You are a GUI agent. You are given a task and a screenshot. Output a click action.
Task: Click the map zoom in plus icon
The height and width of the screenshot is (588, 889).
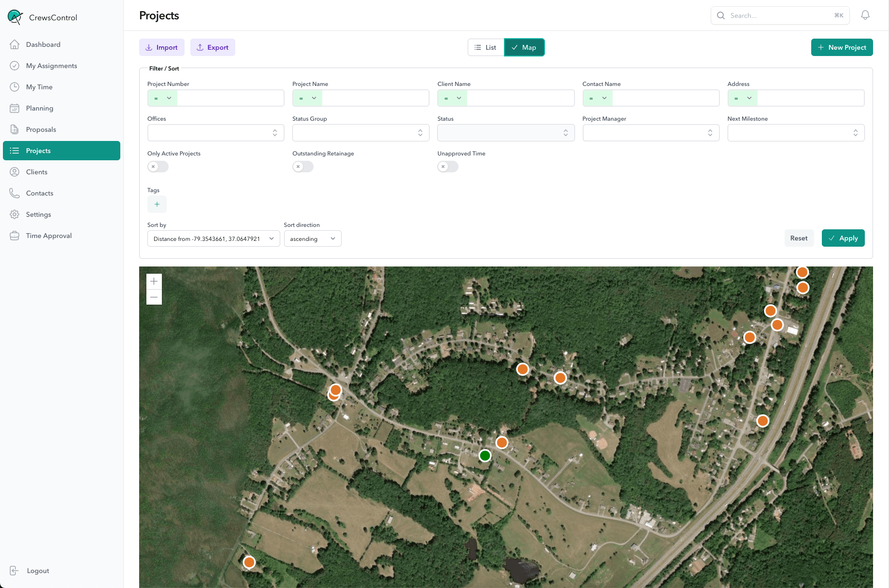point(154,281)
